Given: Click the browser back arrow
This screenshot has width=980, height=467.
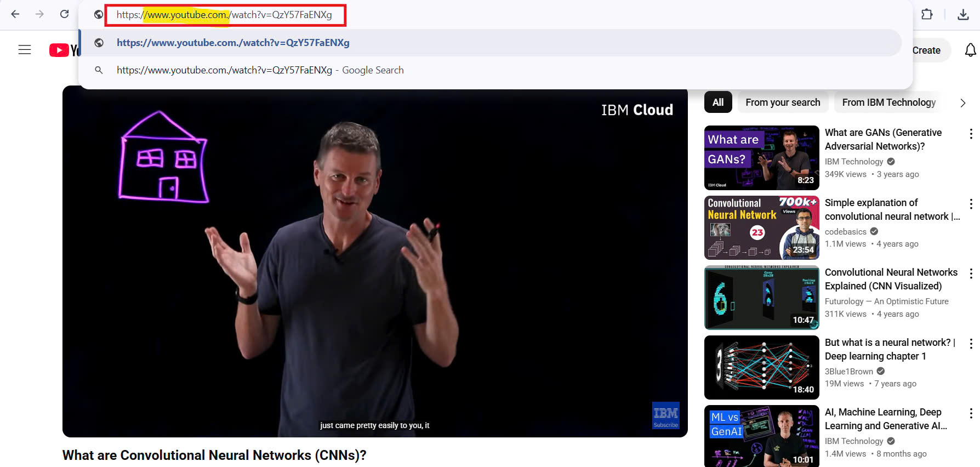Looking at the screenshot, I should pos(15,14).
